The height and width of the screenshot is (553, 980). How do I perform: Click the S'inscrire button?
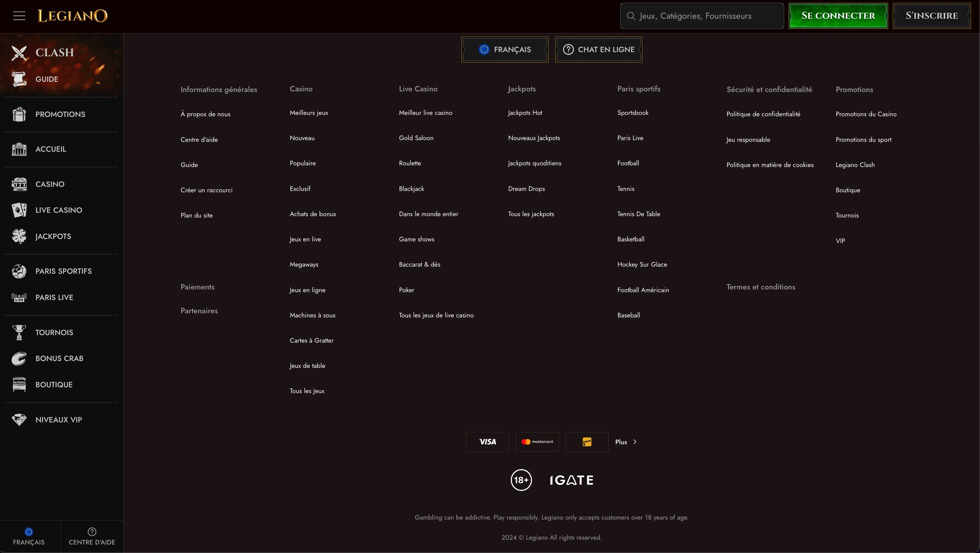tap(932, 16)
